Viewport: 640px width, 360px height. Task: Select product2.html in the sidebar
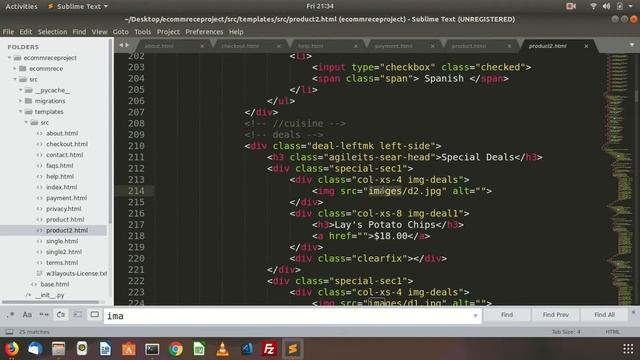[x=67, y=230]
